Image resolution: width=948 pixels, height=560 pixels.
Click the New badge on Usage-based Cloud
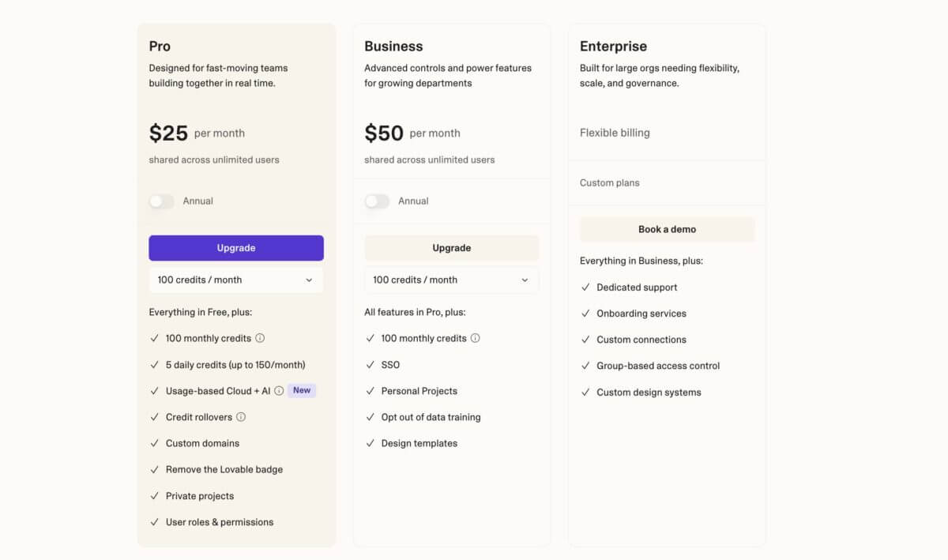pos(302,390)
